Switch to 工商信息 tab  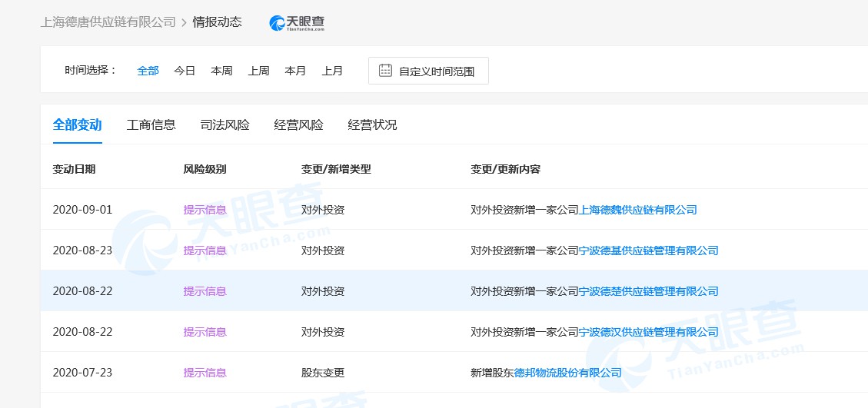pos(151,124)
